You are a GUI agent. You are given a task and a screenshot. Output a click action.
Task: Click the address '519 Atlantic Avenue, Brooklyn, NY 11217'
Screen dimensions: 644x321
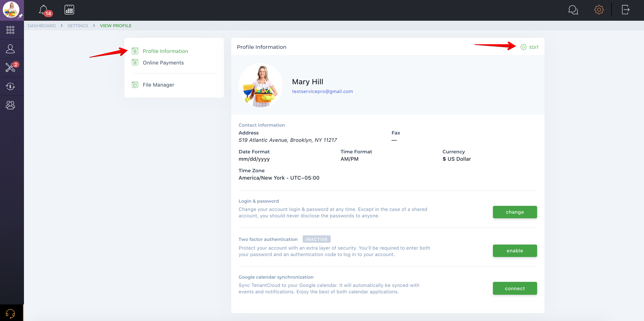click(x=287, y=140)
